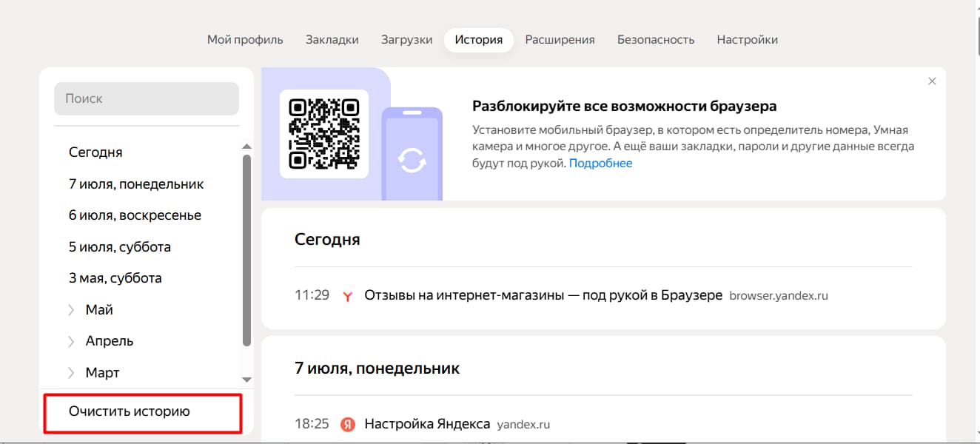980x444 pixels.
Task: Click the sidebar scrollbar up arrow
Action: pyautogui.click(x=247, y=147)
